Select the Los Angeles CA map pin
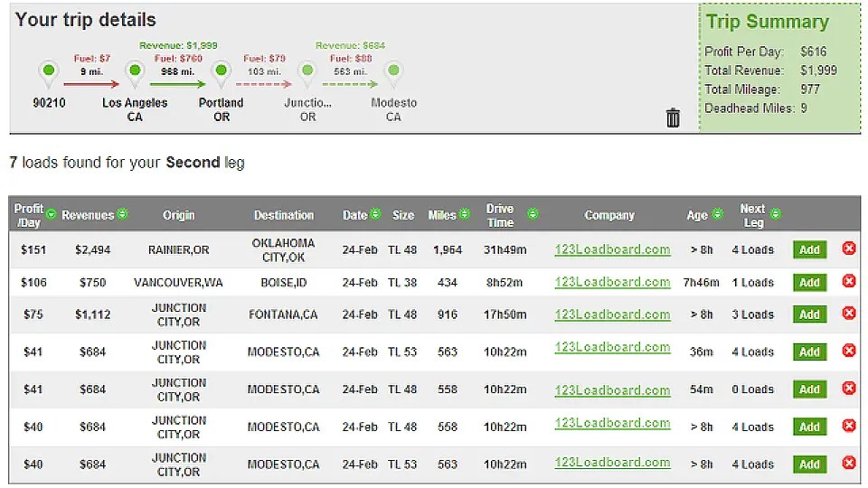 135,74
